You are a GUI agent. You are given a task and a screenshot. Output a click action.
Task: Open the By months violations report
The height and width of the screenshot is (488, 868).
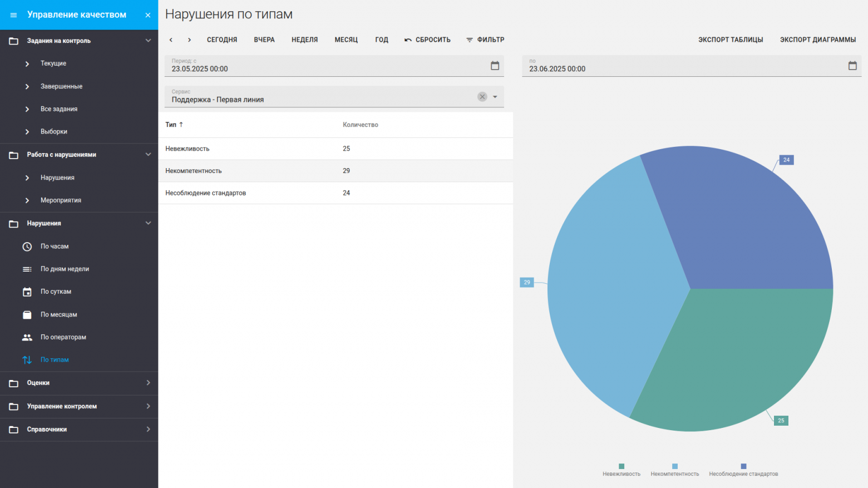point(58,314)
